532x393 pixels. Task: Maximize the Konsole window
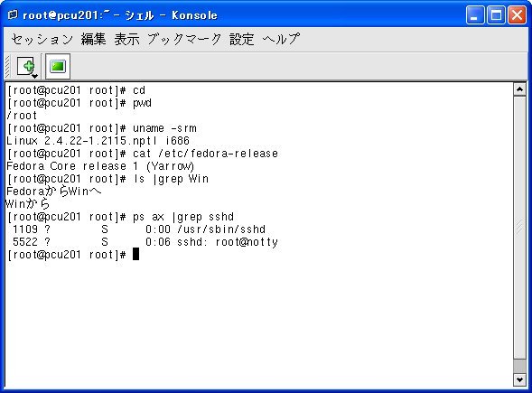tap(496, 15)
